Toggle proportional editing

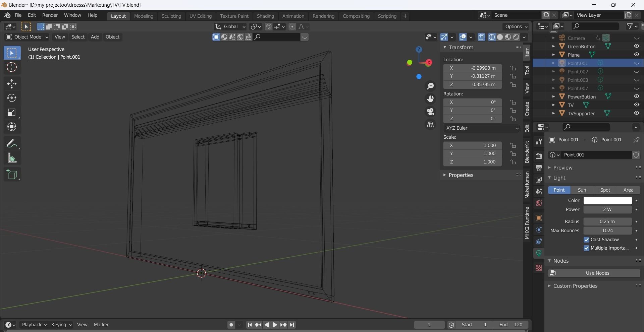292,27
